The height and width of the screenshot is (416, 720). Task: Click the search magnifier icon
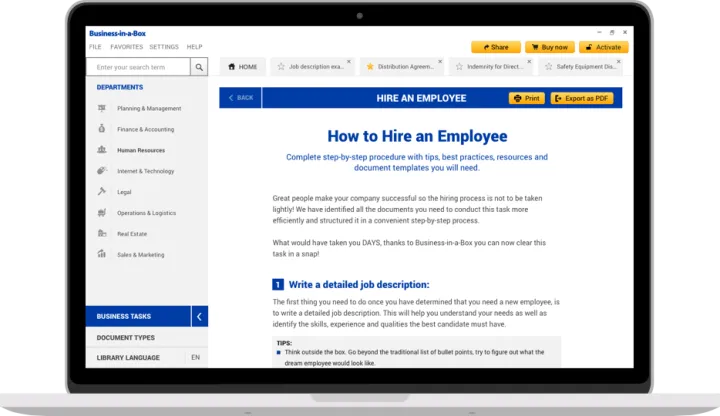pos(200,67)
